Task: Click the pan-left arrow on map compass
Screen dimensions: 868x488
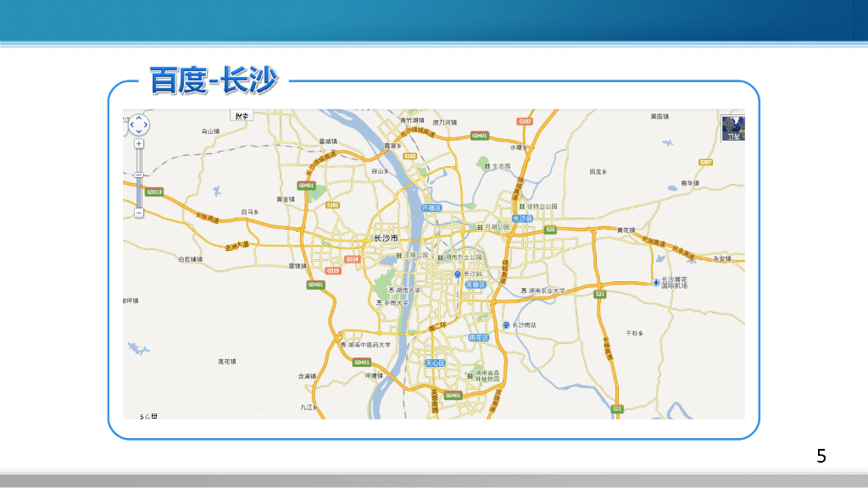Action: pyautogui.click(x=131, y=125)
